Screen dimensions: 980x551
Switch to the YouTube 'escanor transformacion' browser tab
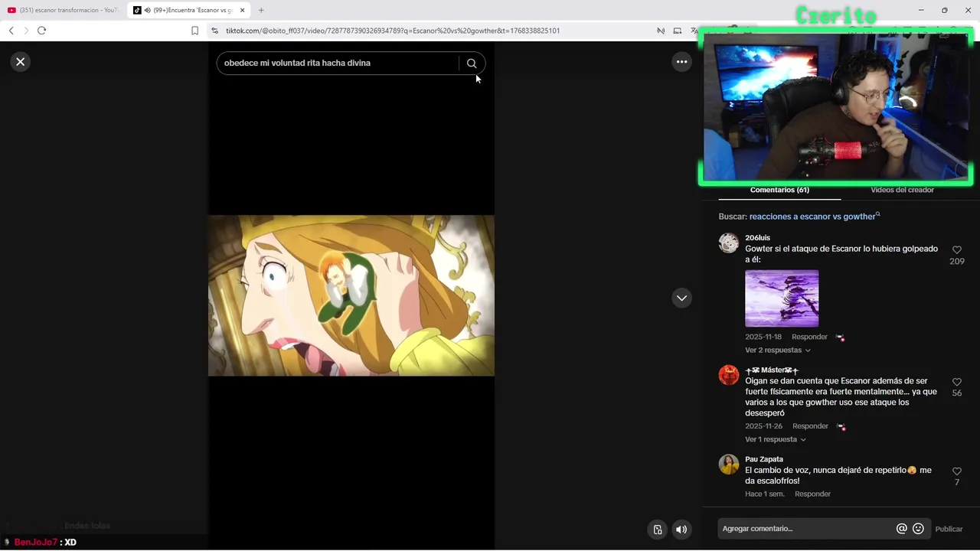point(63,10)
